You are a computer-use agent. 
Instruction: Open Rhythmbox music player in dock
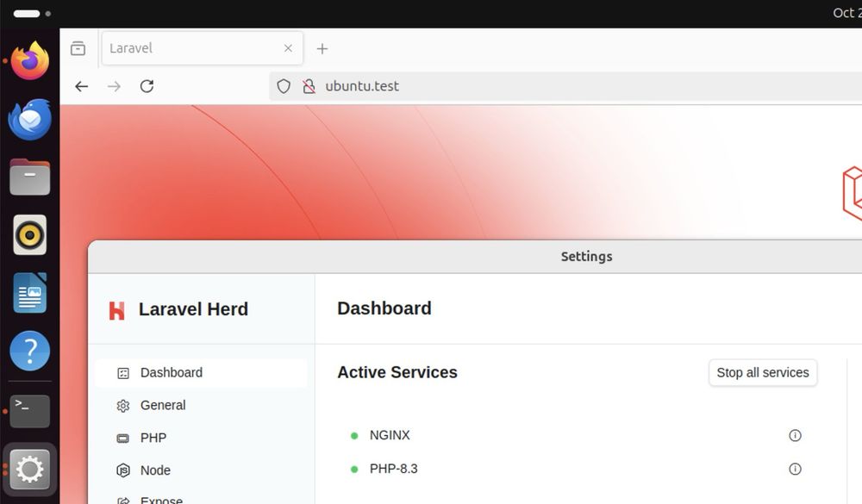click(29, 235)
